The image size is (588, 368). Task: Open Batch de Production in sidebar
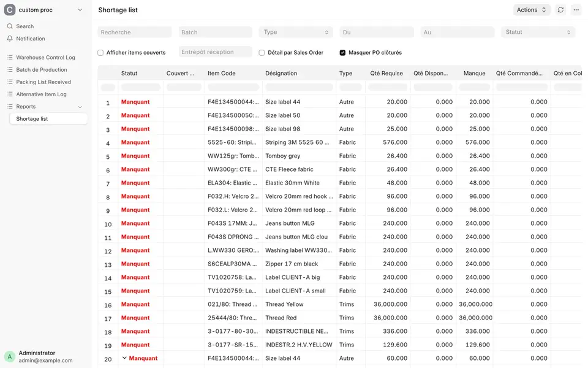coord(42,70)
